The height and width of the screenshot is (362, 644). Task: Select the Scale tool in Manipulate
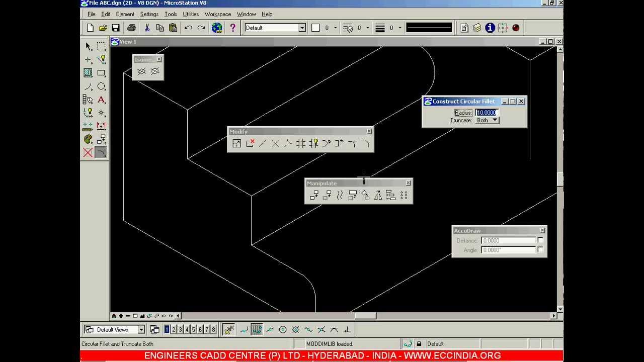tap(352, 195)
